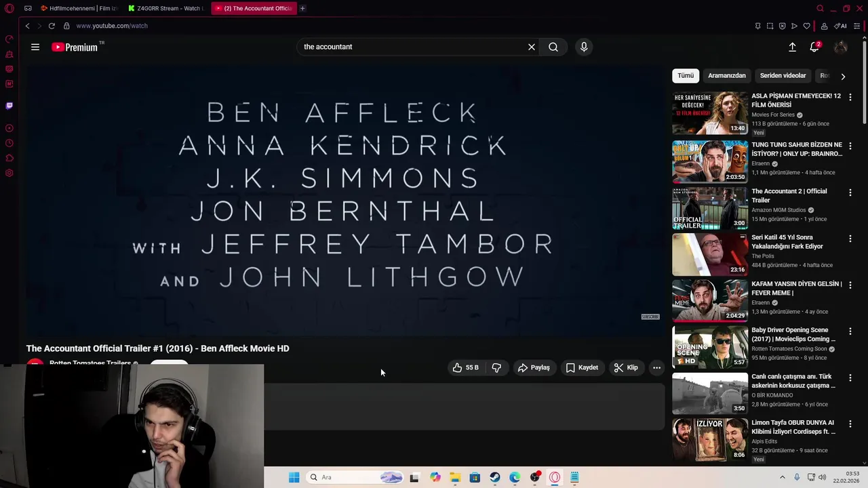
Task: Click the search magnifier button
Action: [553, 47]
